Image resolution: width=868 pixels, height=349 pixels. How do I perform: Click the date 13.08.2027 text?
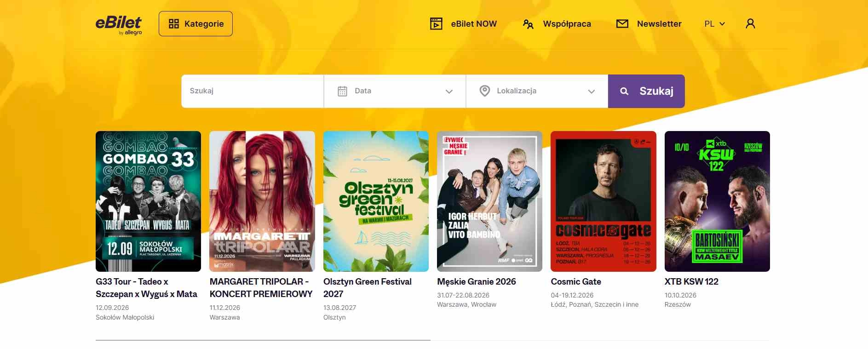[340, 308]
